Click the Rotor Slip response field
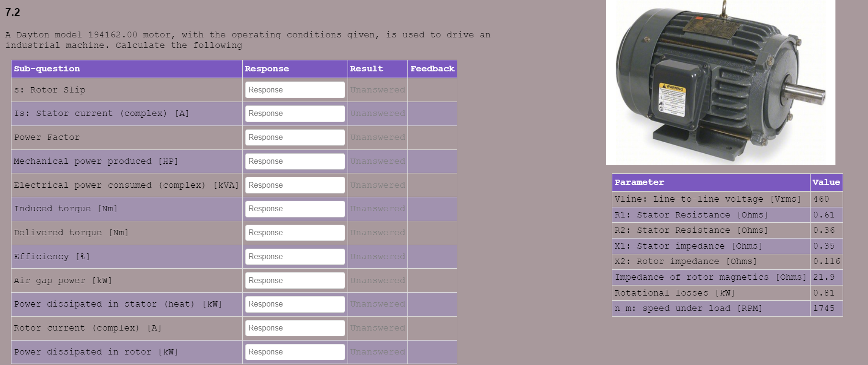 295,90
